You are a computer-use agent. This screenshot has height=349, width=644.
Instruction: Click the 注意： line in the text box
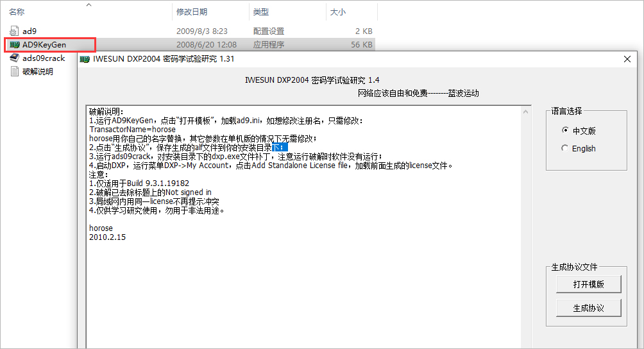99,174
